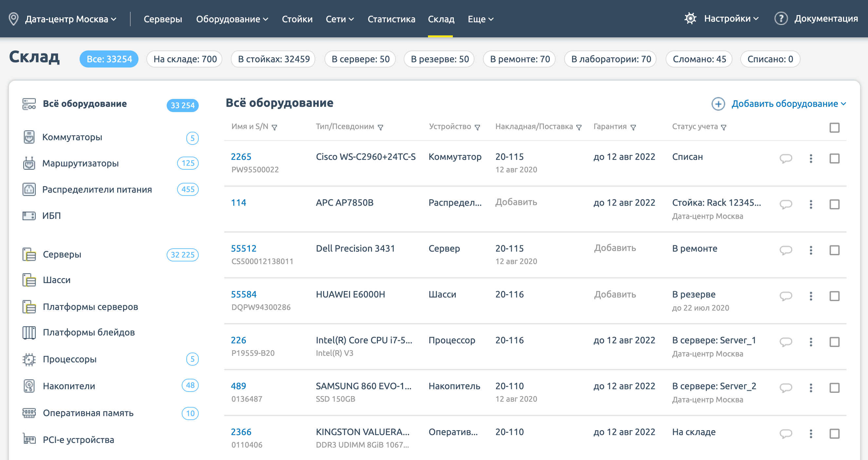Viewport: 868px width, 460px height.
Task: Expand the Оборудование menu dropdown
Action: click(x=232, y=19)
